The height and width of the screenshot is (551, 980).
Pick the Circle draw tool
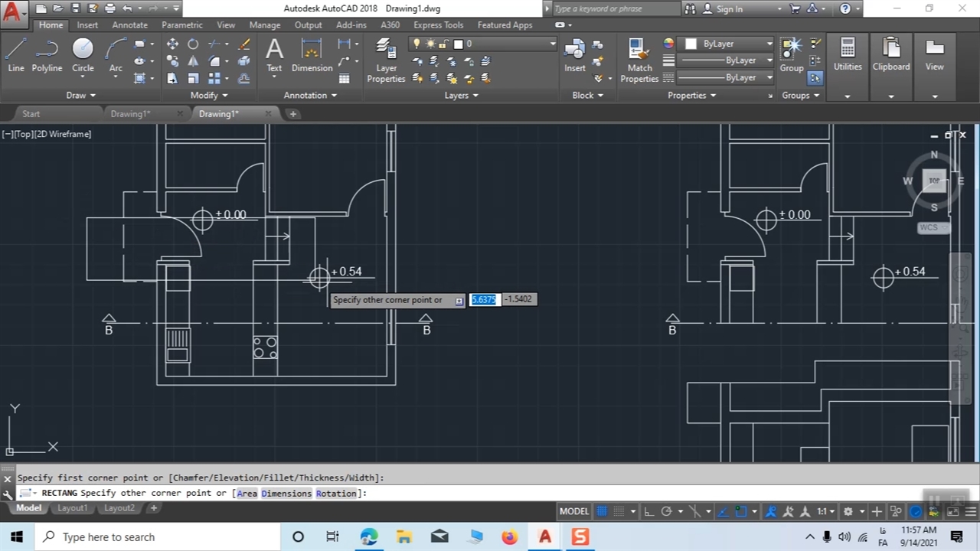pos(83,55)
